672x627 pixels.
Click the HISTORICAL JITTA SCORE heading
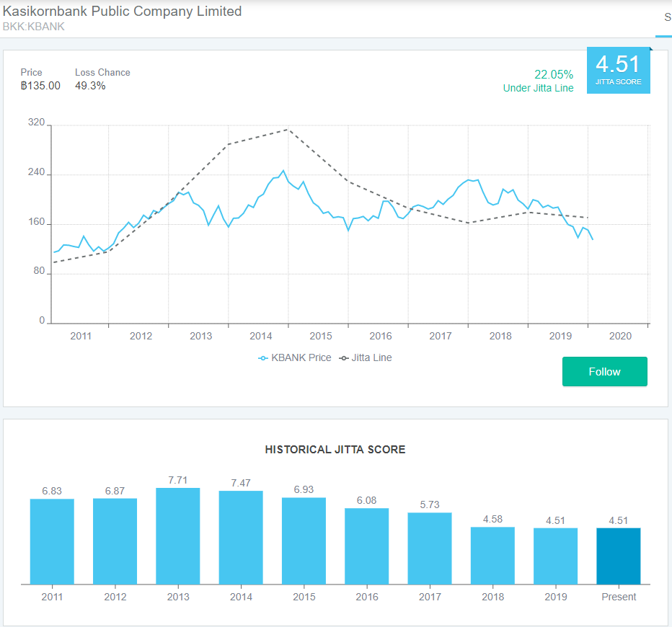click(x=335, y=449)
